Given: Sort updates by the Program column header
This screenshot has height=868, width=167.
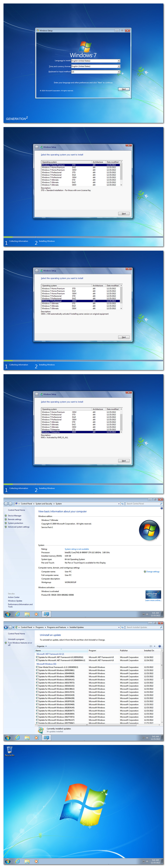Looking at the screenshot, I should coord(103,651).
